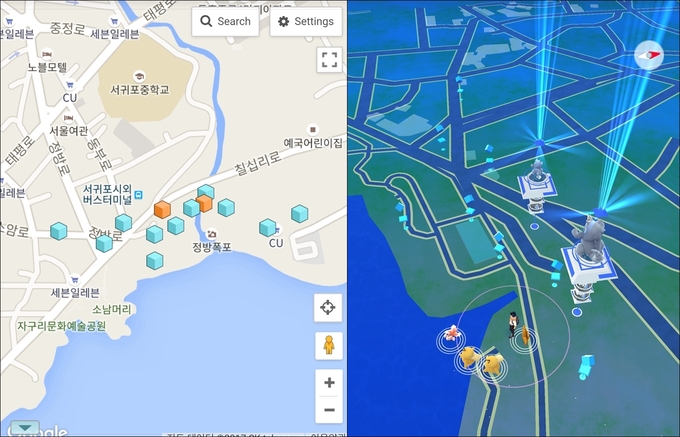Select the orange cube above 정방폭포
The width and height of the screenshot is (680, 437).
[x=204, y=203]
